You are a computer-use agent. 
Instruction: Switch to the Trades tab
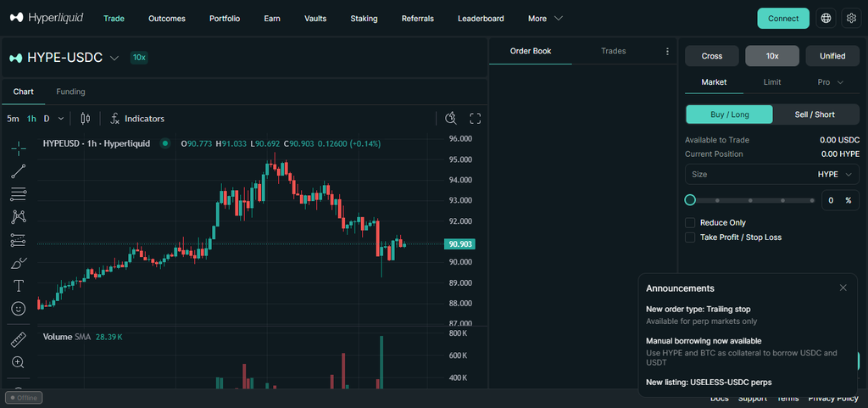click(614, 51)
